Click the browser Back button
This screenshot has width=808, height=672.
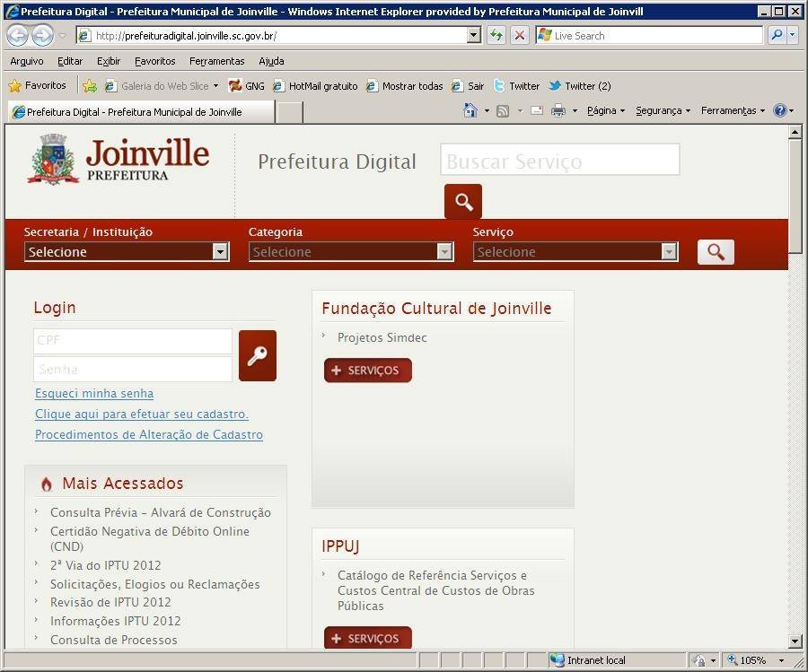tap(18, 36)
